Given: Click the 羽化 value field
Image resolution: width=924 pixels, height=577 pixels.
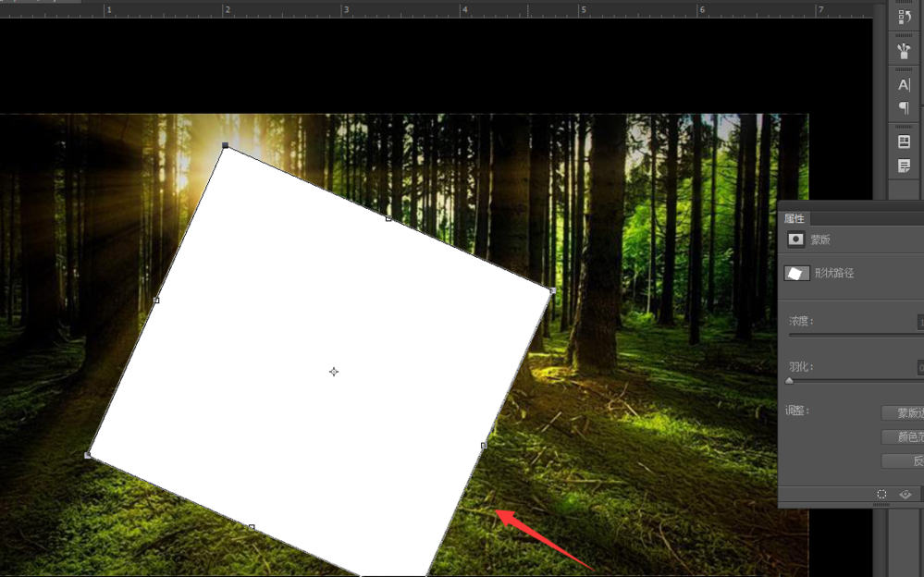Looking at the screenshot, I should click(920, 367).
